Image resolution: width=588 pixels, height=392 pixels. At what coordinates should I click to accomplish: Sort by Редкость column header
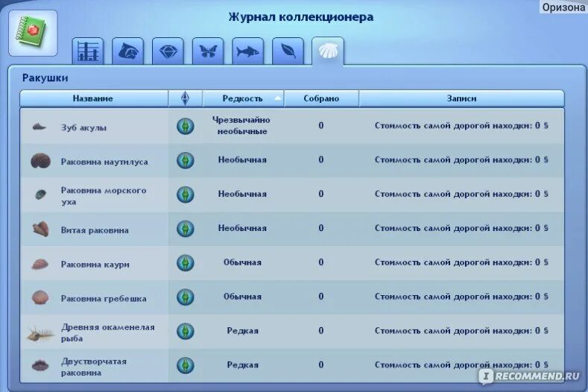click(244, 98)
